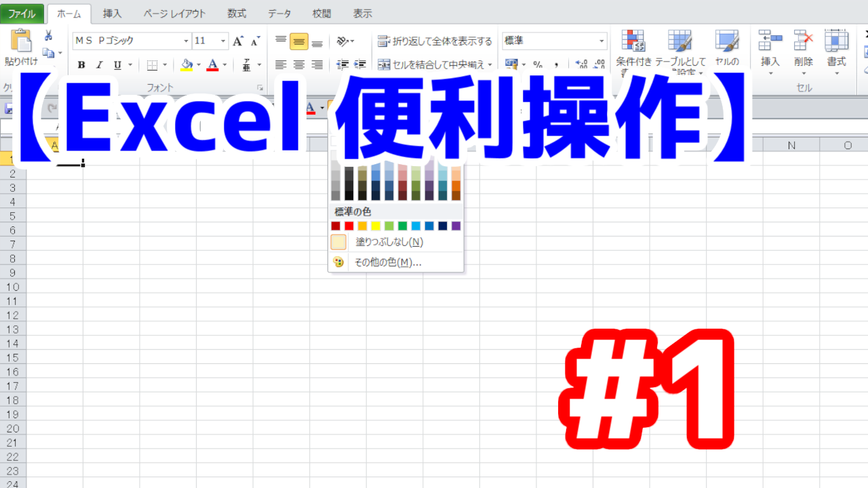Image resolution: width=868 pixels, height=488 pixels.
Task: Select column header N
Action: click(x=791, y=144)
